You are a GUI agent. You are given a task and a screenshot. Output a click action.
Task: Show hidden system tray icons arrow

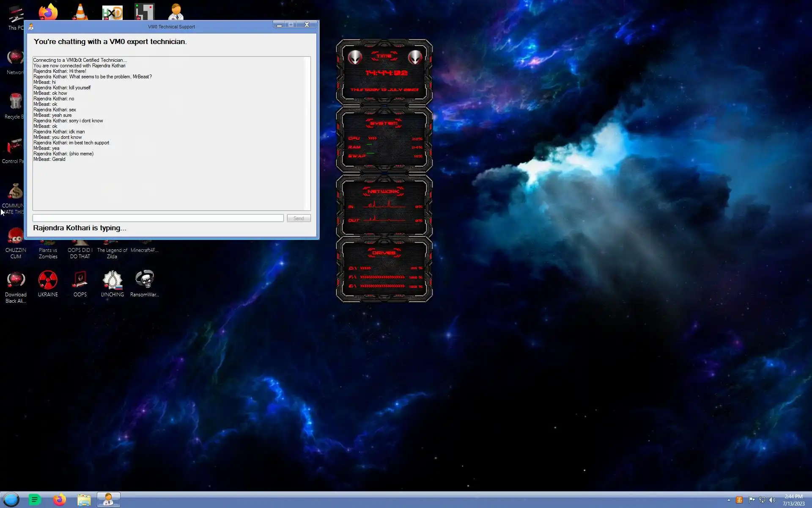729,500
